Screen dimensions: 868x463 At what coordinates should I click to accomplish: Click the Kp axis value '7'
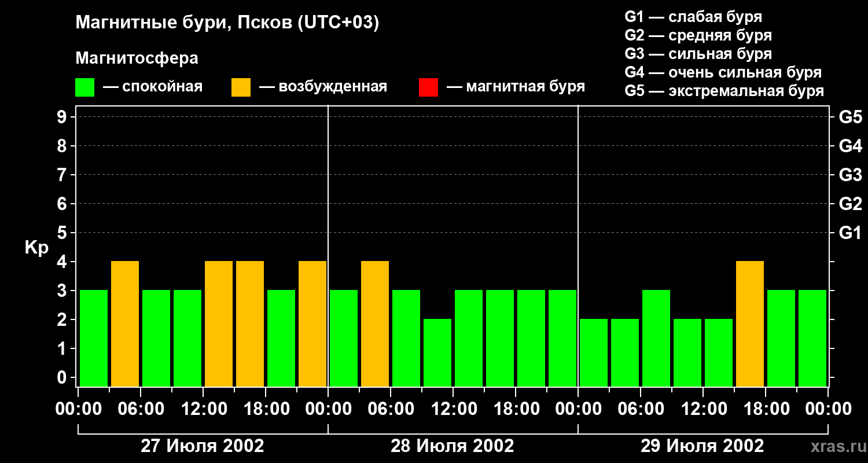coord(63,175)
